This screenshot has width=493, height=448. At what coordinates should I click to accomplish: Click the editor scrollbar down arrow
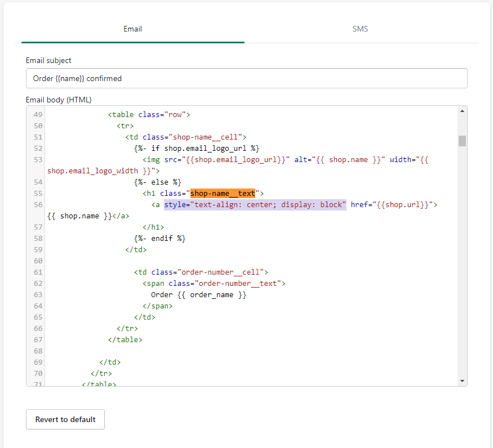pyautogui.click(x=462, y=381)
